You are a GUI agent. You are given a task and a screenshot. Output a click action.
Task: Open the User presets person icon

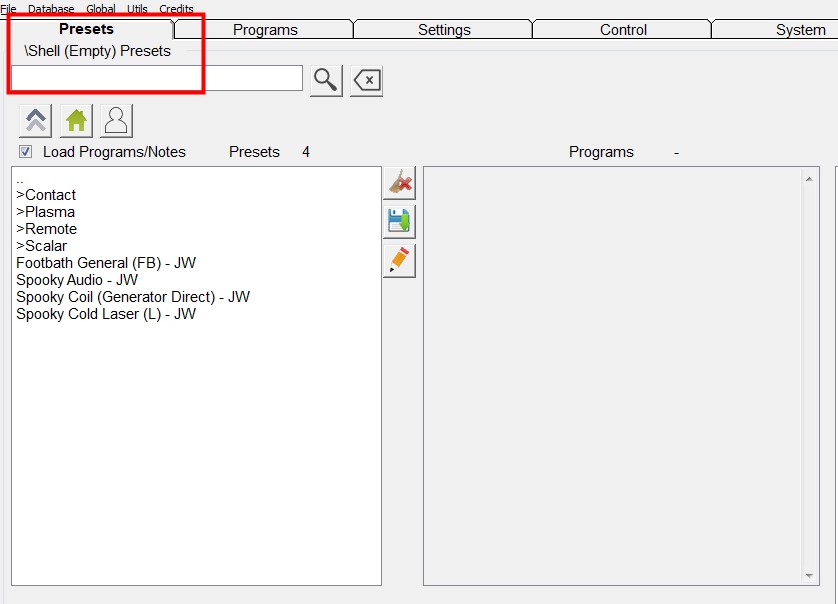[x=116, y=121]
